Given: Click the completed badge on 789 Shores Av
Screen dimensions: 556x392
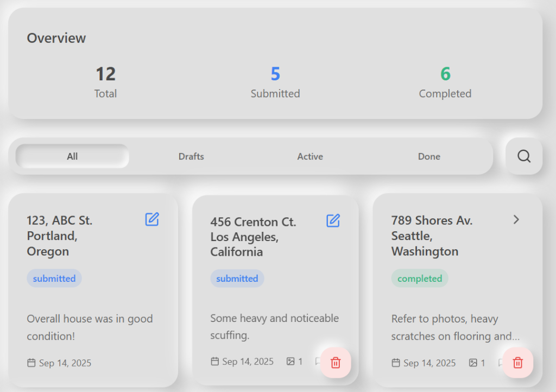Looking at the screenshot, I should pyautogui.click(x=419, y=278).
